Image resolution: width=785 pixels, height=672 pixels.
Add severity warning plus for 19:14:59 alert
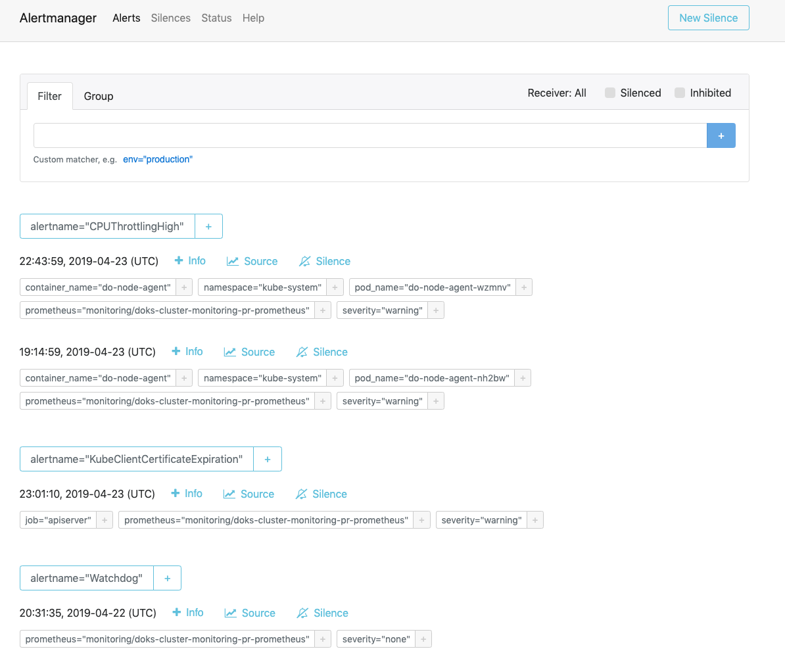pyautogui.click(x=436, y=401)
